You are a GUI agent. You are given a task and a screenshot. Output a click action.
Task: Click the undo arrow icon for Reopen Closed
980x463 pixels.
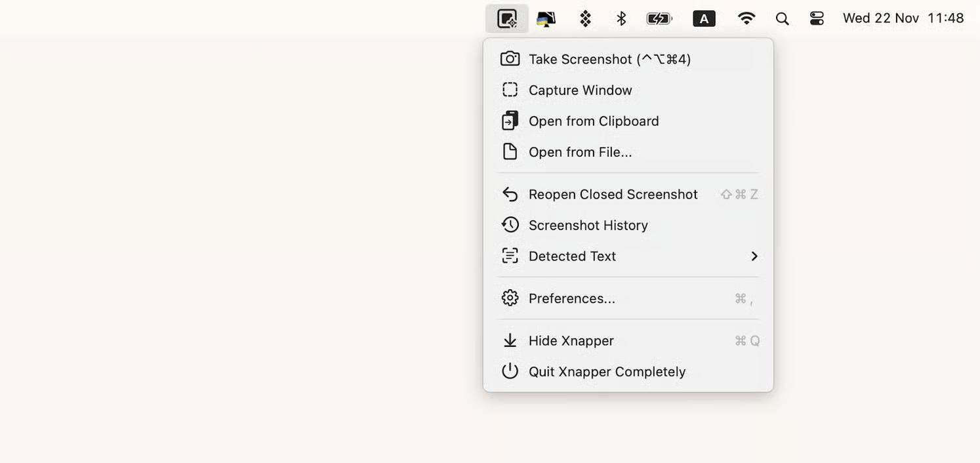pos(510,194)
